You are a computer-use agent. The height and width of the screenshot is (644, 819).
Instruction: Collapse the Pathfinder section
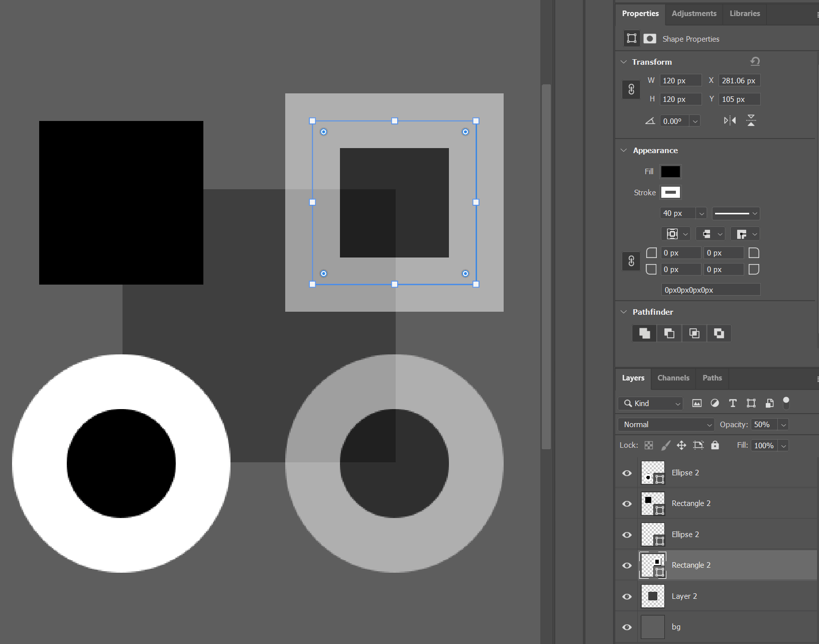point(624,312)
